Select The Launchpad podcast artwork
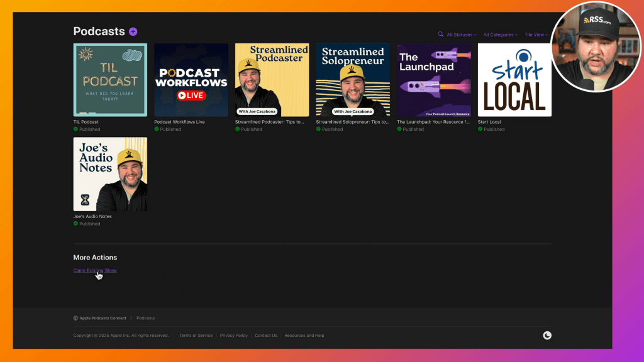Image resolution: width=644 pixels, height=362 pixels. pyautogui.click(x=434, y=80)
